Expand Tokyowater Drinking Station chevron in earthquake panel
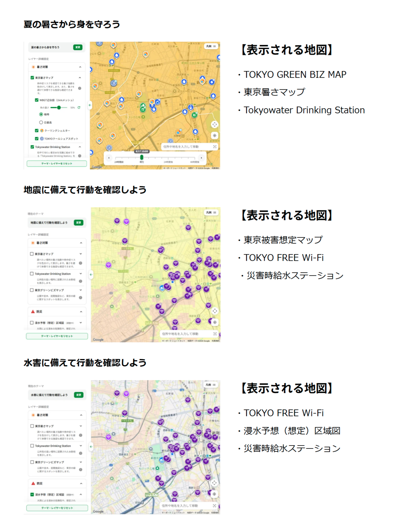 [81, 274]
